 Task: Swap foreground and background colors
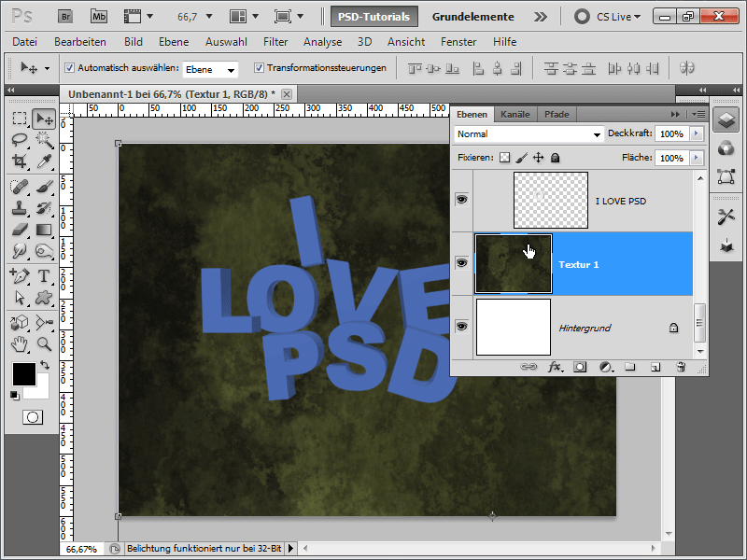[x=45, y=365]
